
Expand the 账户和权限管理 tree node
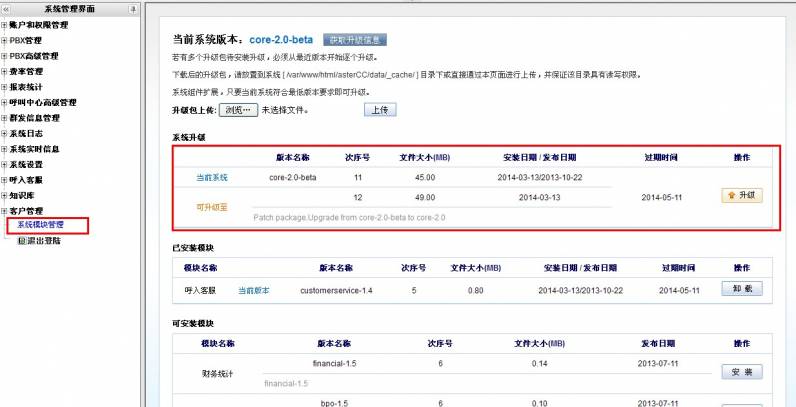click(4, 24)
